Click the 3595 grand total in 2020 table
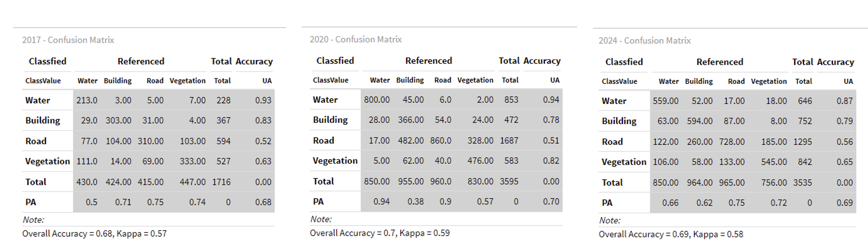The height and width of the screenshot is (241, 868). pyautogui.click(x=509, y=181)
